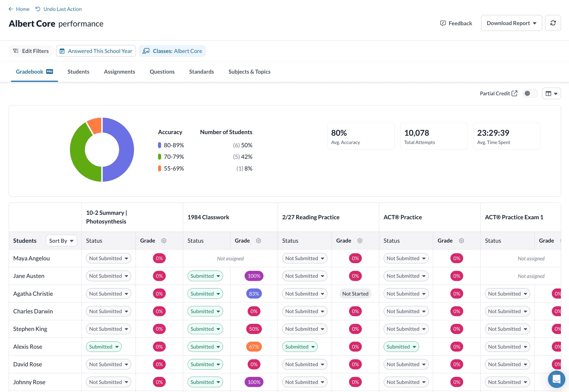Switch to the Students tab

click(78, 71)
